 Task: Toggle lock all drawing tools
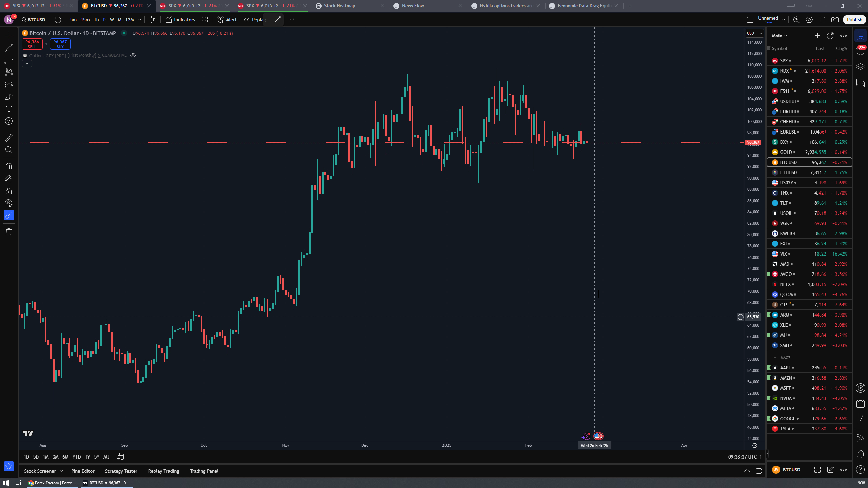[x=9, y=191]
